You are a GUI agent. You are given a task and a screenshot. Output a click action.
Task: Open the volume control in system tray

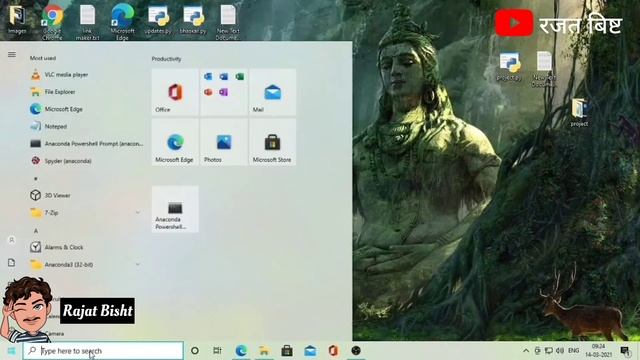[560, 351]
